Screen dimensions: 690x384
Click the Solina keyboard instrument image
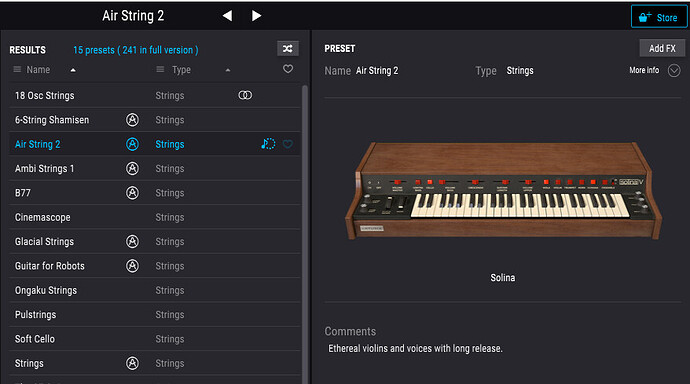point(503,190)
